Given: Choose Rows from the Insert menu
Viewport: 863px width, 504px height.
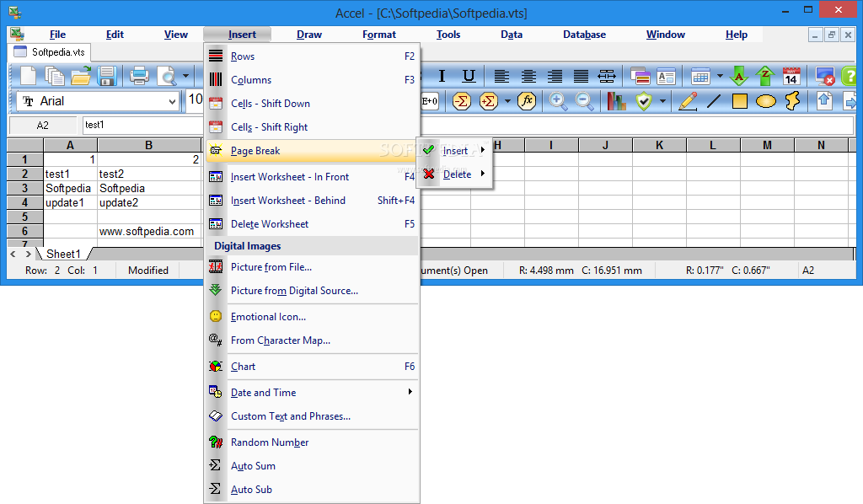Looking at the screenshot, I should point(312,56).
